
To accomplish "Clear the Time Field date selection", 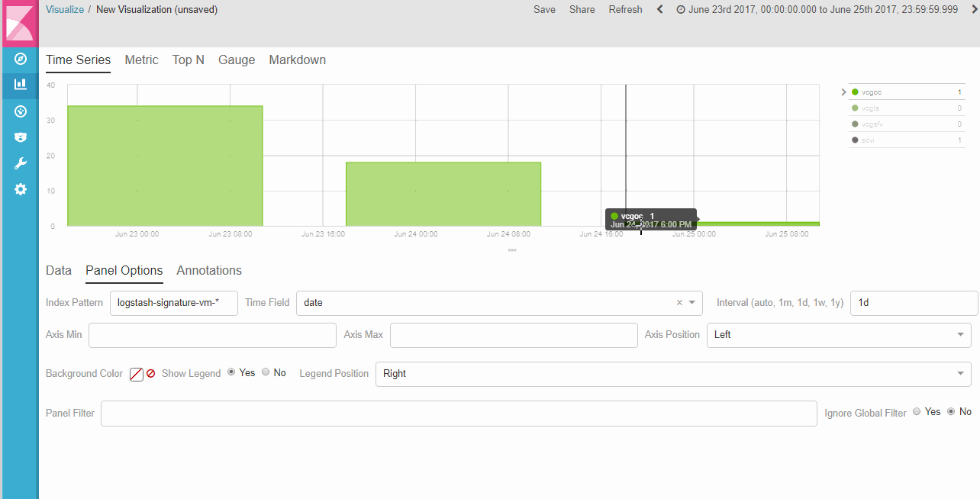I will [x=679, y=303].
